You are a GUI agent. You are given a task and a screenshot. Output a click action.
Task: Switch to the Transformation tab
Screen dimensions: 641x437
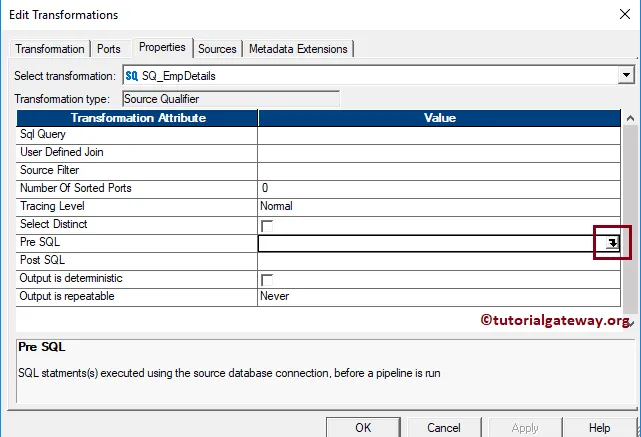tap(50, 49)
